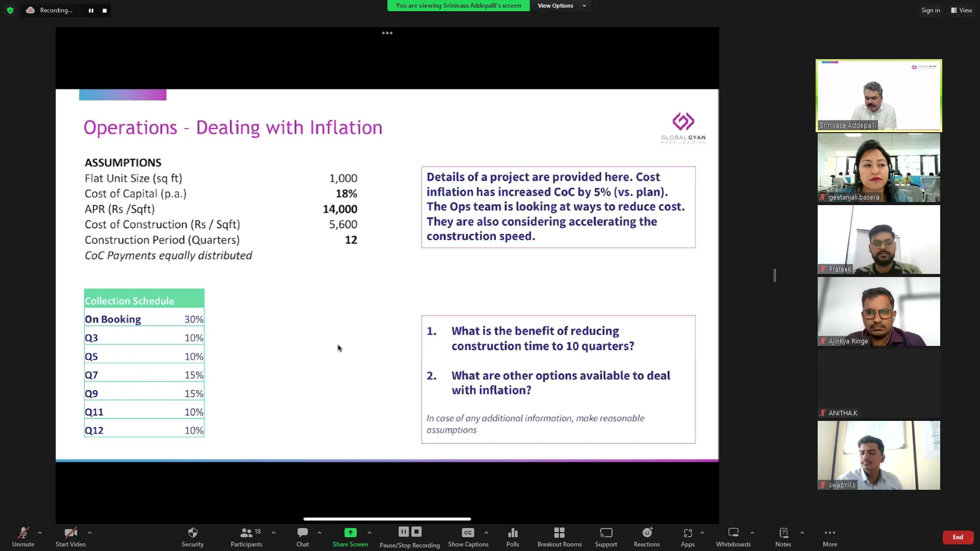980x551 pixels.
Task: Open the Participants panel
Action: [247, 533]
